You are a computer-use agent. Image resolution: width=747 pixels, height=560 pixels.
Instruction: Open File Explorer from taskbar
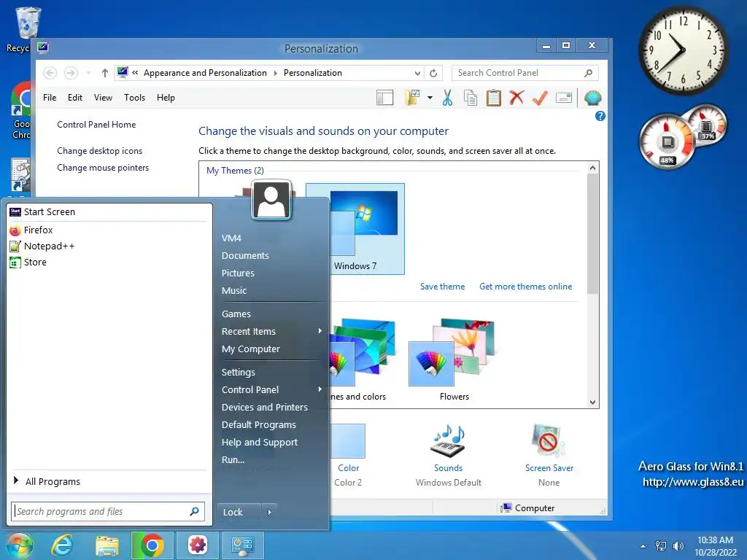coord(107,545)
